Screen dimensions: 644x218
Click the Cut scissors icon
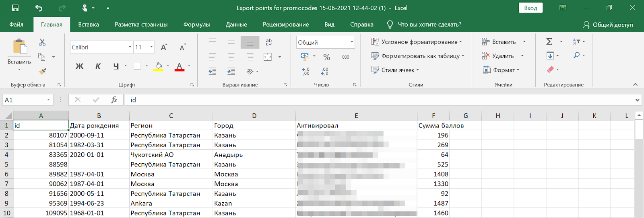[42, 42]
